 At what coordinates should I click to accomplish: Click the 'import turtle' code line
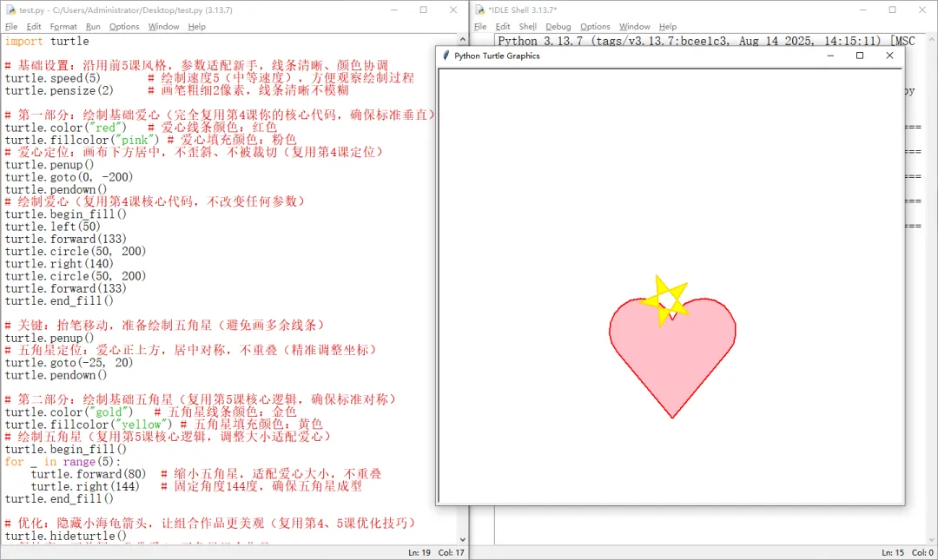point(47,42)
